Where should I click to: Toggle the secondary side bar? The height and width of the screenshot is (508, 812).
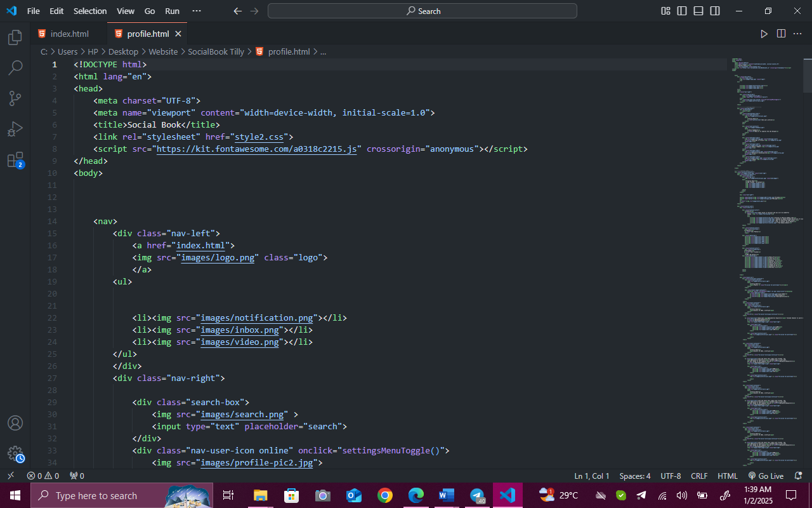tap(715, 11)
